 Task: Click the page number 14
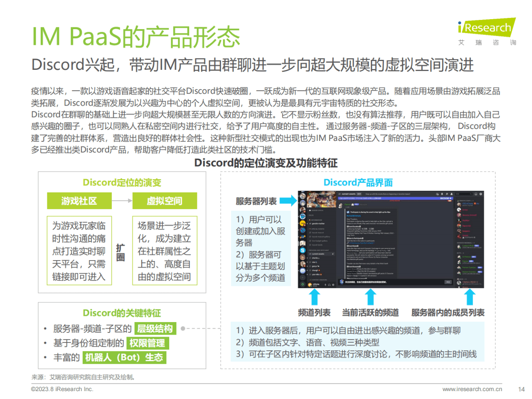click(x=521, y=389)
